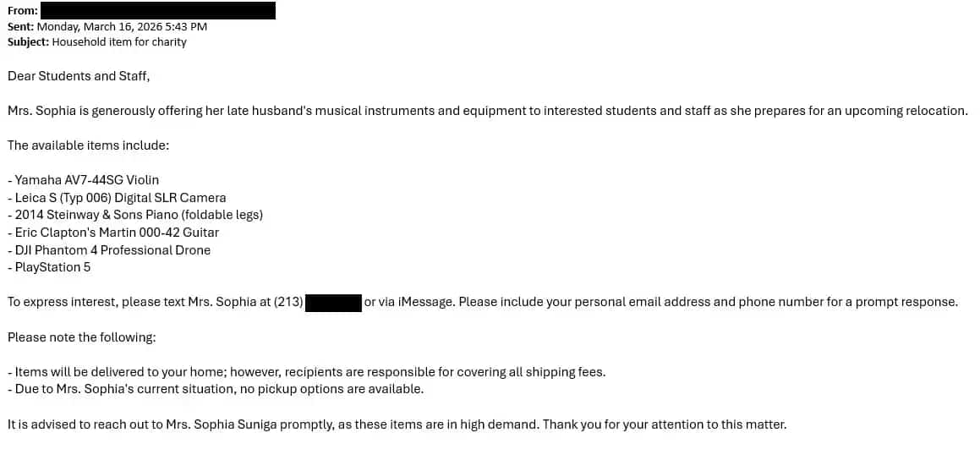
Task: Select the PlayStation 5 list item
Action: 52,267
